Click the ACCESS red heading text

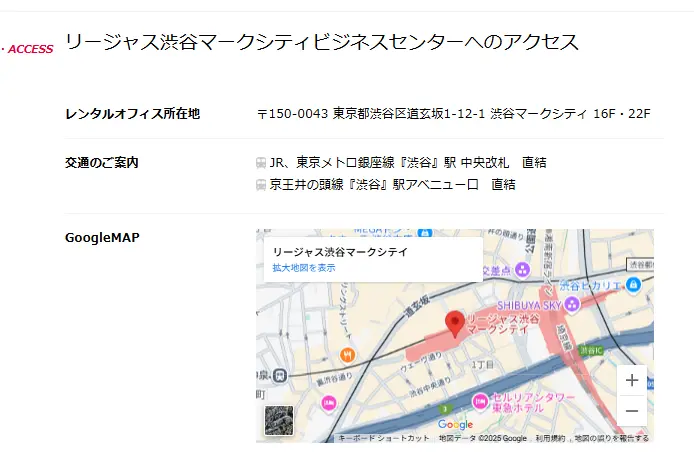click(31, 49)
